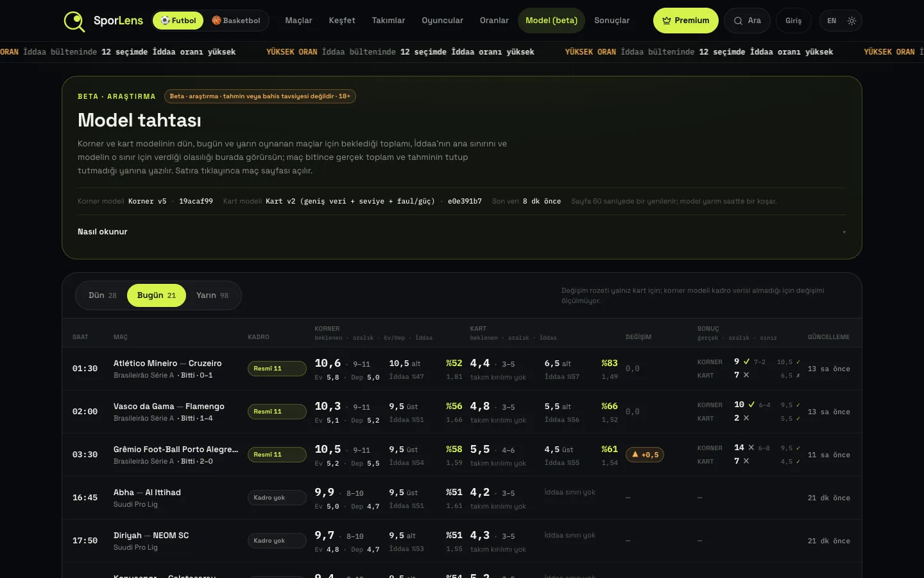Viewport: 924px width, 578px height.
Task: Select the Dün 28 tab
Action: click(x=103, y=295)
